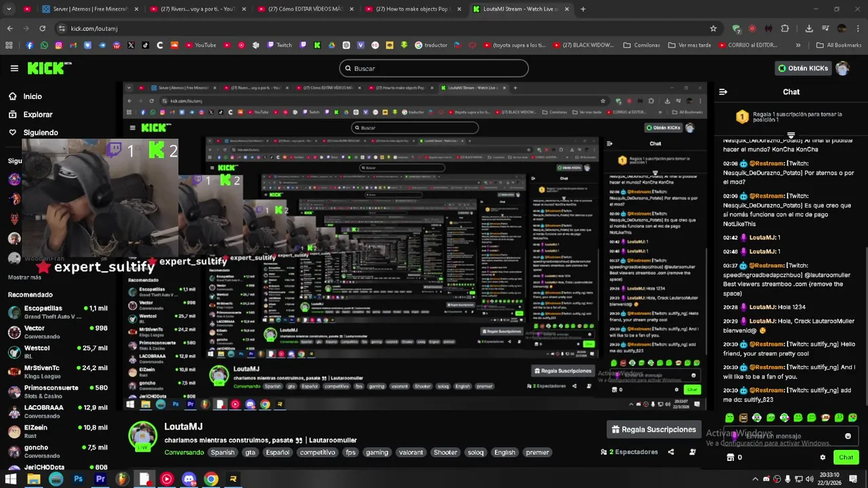The image size is (868, 488).
Task: Click the user profile avatar top right
Action: pyautogui.click(x=842, y=68)
